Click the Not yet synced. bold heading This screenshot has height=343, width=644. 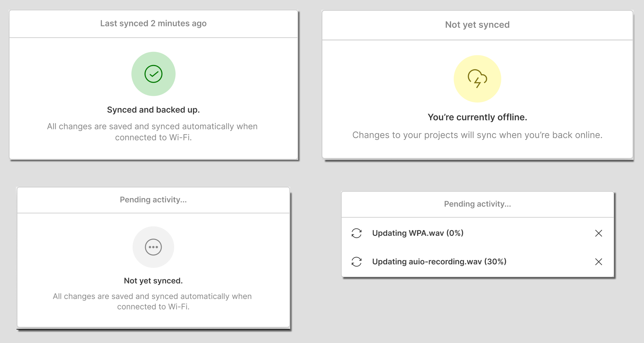pos(153,281)
